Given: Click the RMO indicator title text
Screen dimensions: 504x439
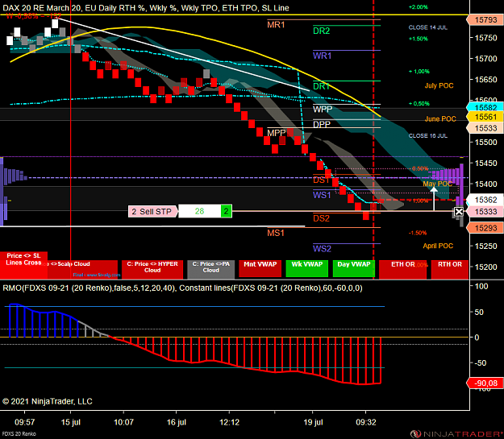Looking at the screenshot, I should click(182, 288).
